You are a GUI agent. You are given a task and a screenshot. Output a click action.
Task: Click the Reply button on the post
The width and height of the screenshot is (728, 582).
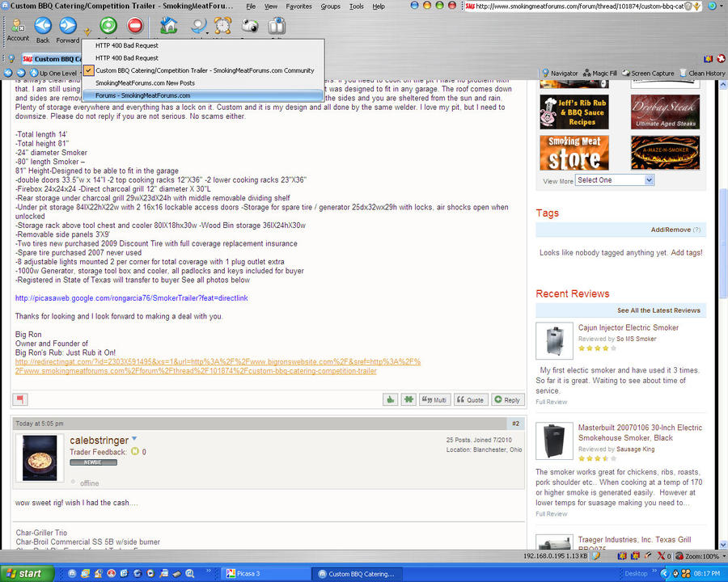point(507,399)
